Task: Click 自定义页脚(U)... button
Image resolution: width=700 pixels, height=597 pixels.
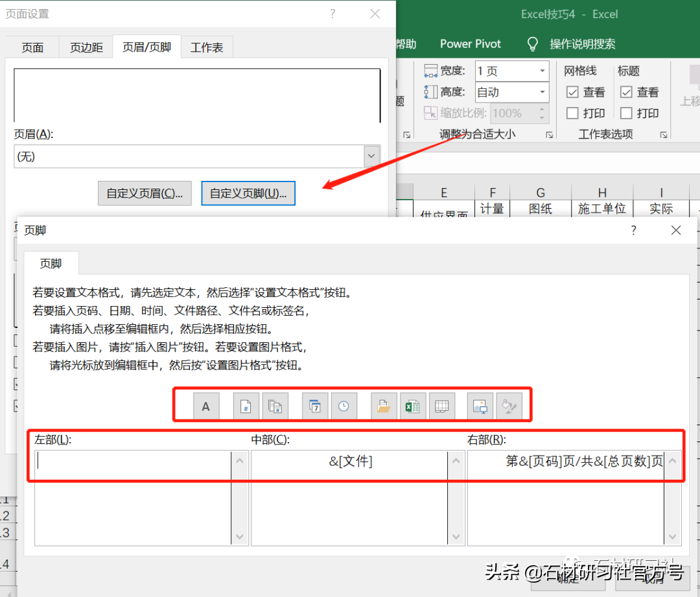Action: [248, 193]
